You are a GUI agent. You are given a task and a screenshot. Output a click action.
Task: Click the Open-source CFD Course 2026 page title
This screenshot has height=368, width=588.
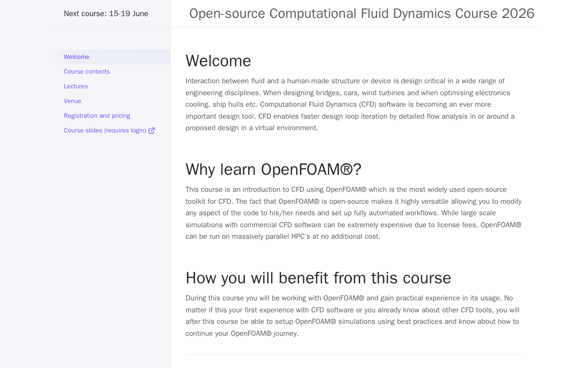pos(362,14)
